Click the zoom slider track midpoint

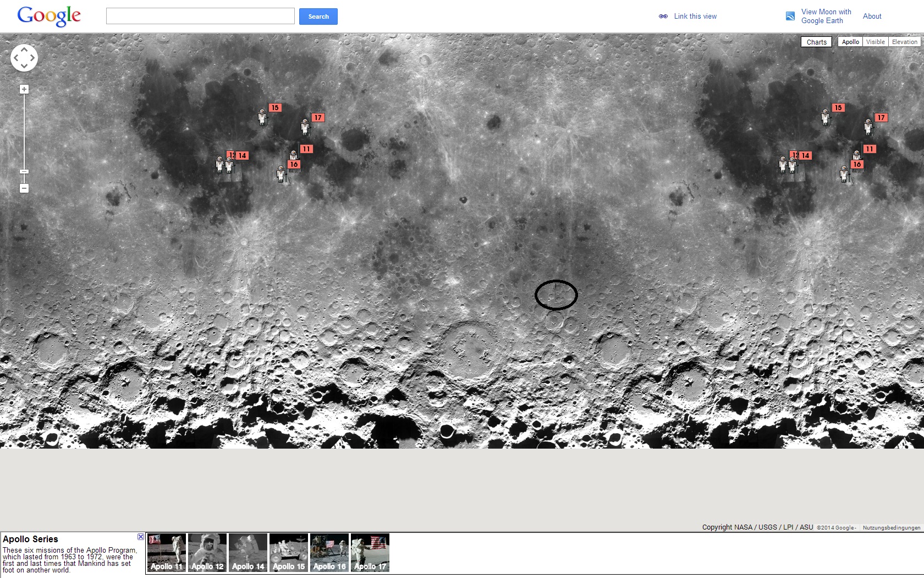click(x=24, y=139)
